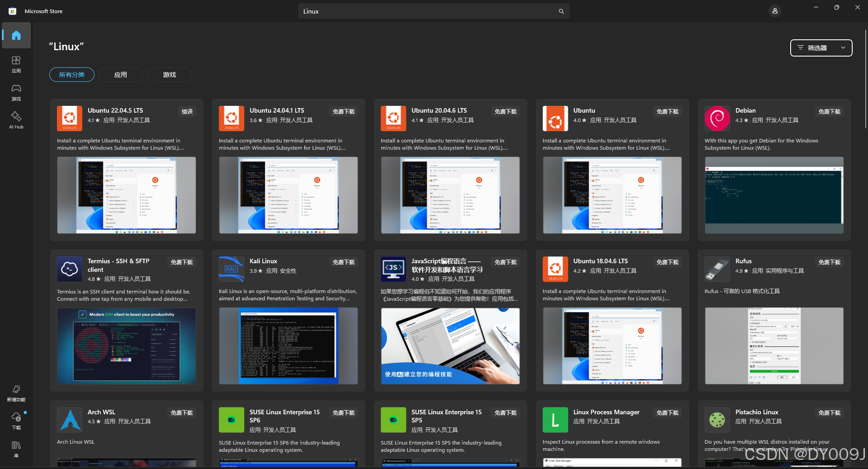Click the search magnifier icon
Image resolution: width=868 pixels, height=469 pixels.
click(x=561, y=11)
